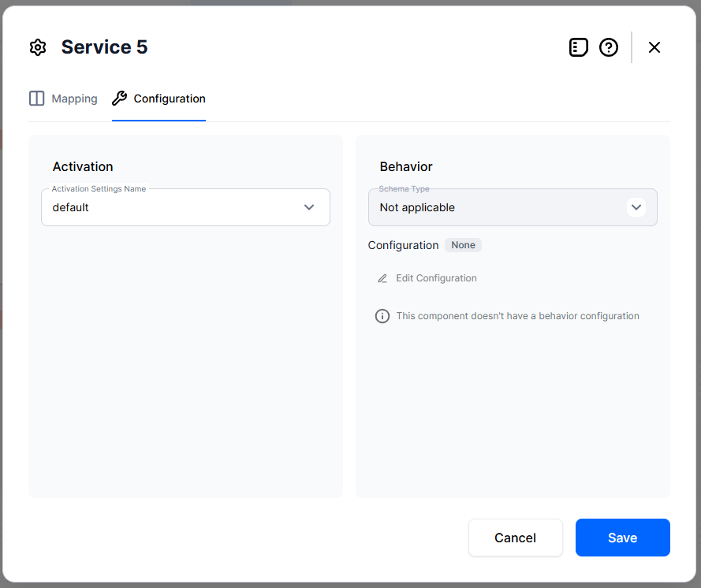The image size is (701, 588).
Task: Click the pencil icon for Edit Configuration
Action: point(382,278)
